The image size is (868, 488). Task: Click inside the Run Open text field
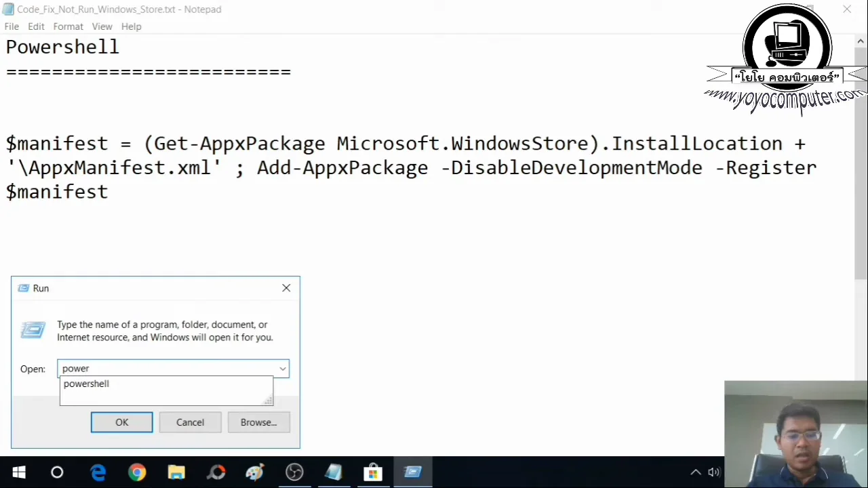pos(170,368)
